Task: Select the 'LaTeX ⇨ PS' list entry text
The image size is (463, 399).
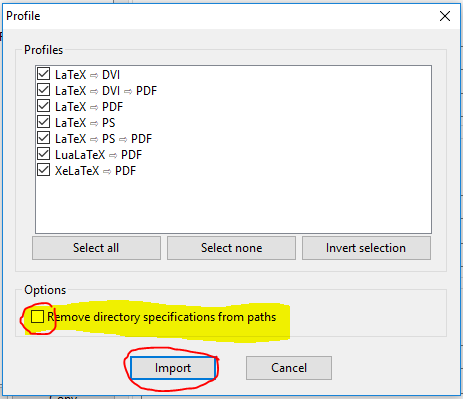Action: click(x=85, y=123)
